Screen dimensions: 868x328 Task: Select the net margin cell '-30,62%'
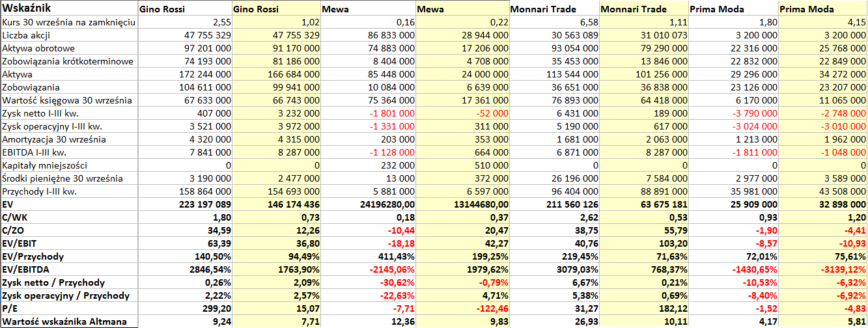pos(369,282)
